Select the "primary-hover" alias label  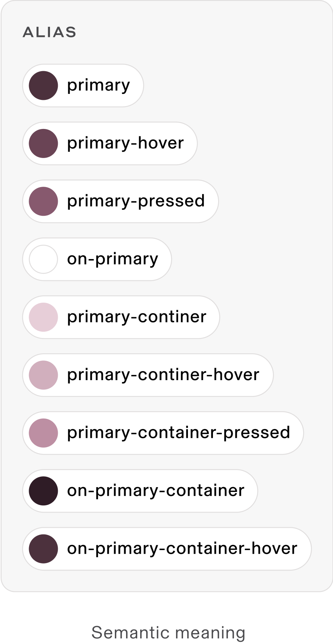[125, 143]
